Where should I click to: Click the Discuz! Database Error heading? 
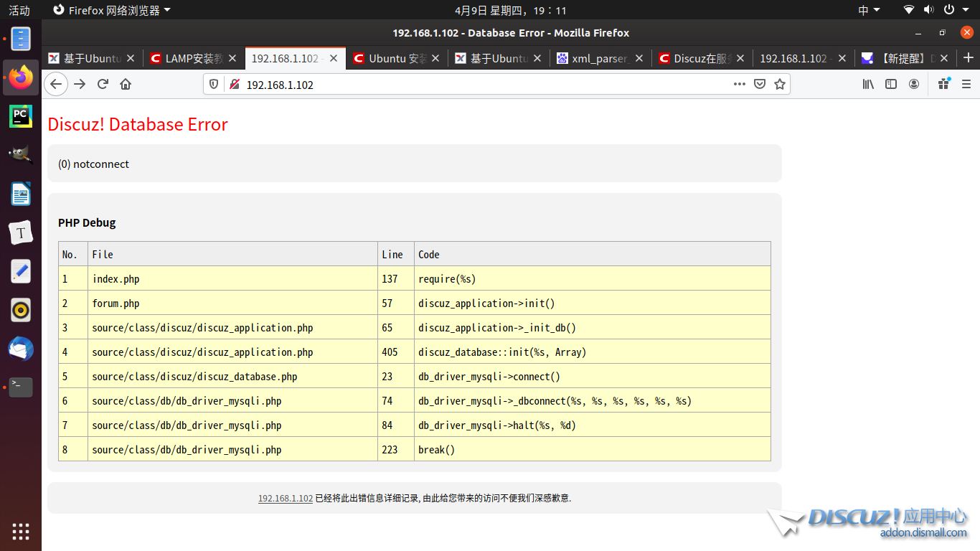(x=138, y=124)
